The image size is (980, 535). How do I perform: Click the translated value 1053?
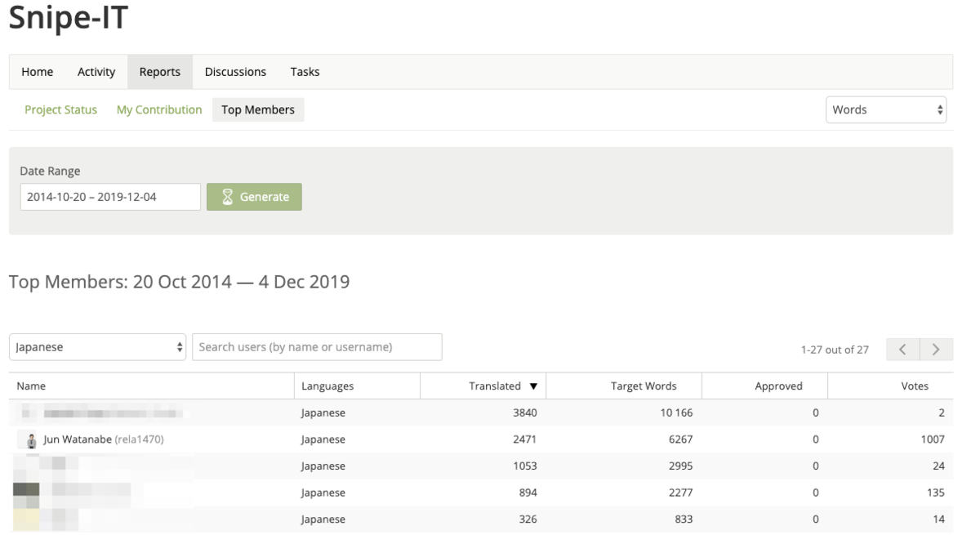524,466
